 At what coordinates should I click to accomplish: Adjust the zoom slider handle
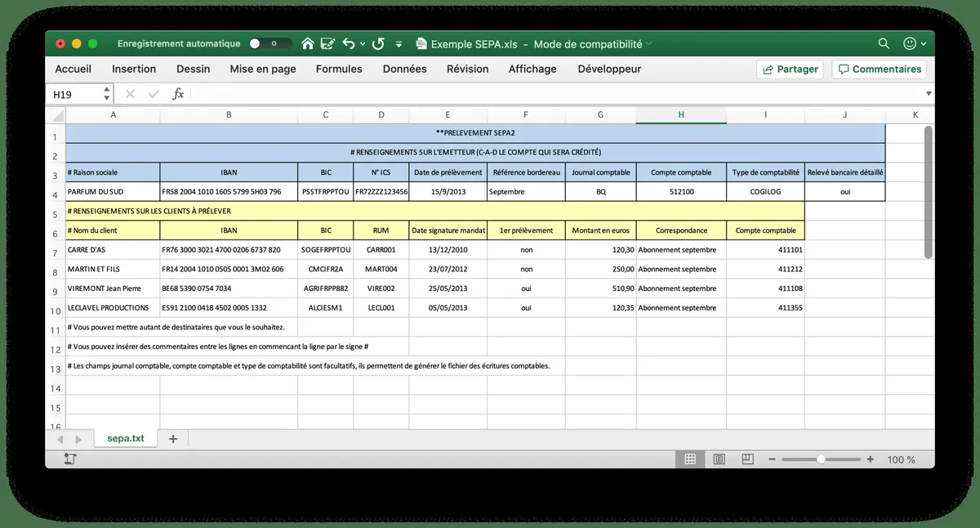[x=821, y=459]
